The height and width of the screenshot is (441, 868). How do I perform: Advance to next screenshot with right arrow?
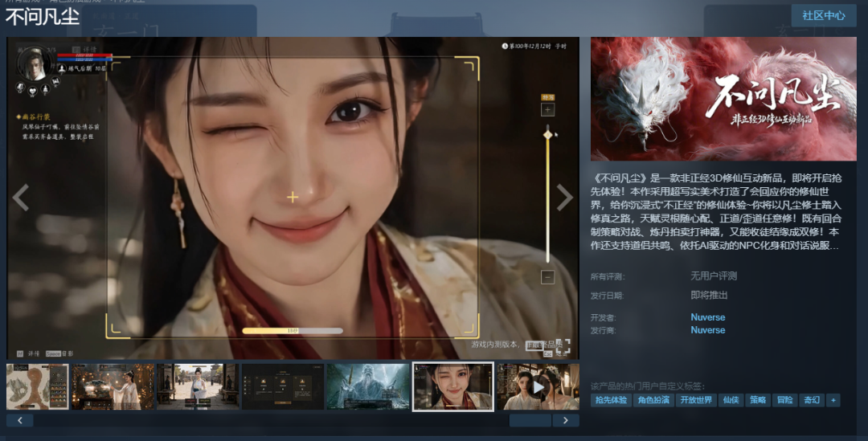pyautogui.click(x=564, y=197)
